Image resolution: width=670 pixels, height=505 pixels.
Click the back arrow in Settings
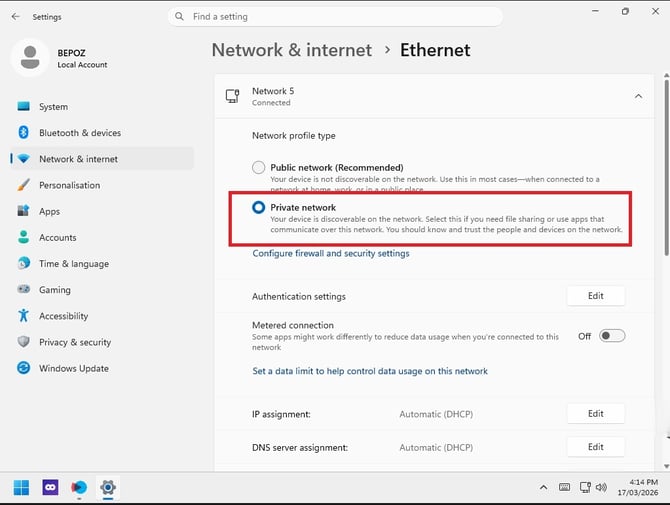16,17
